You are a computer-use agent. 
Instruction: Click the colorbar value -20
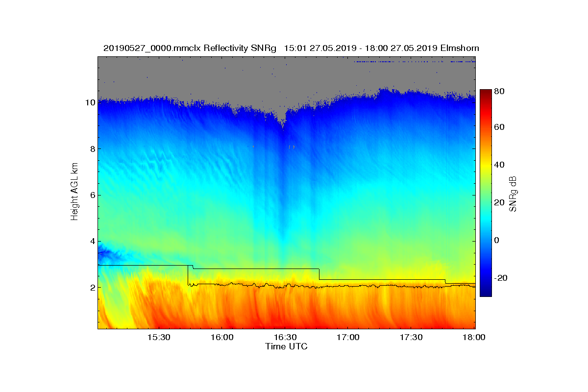(501, 278)
